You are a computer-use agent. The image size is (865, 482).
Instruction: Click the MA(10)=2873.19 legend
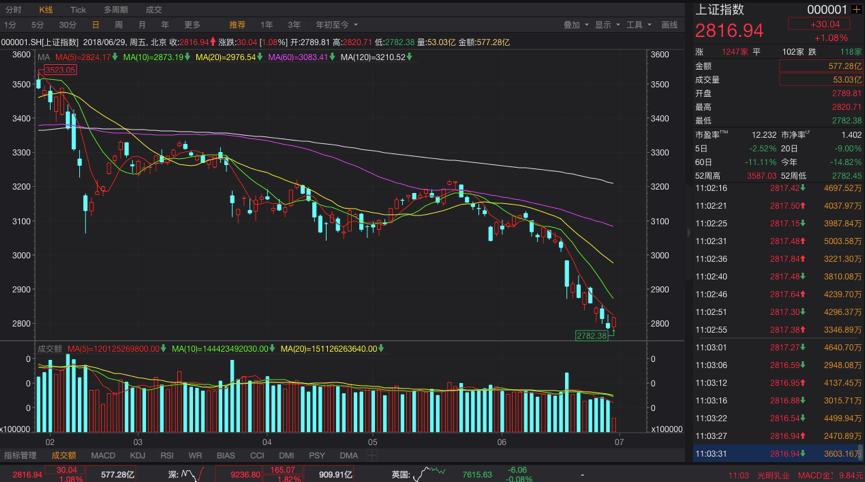click(x=153, y=57)
